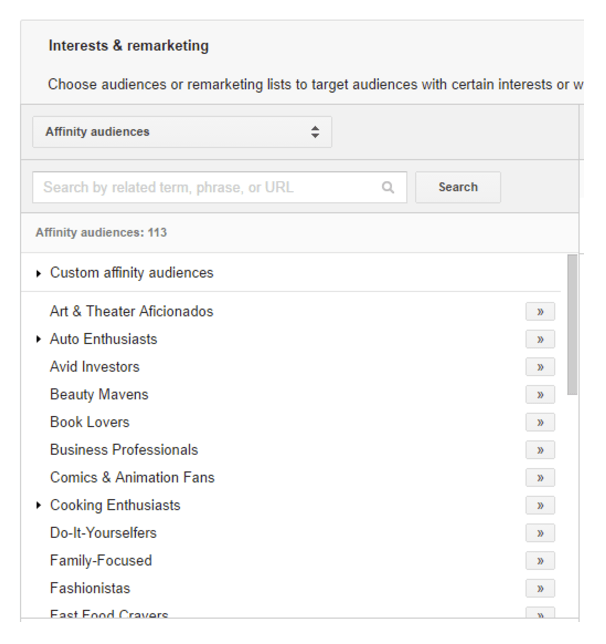Click the add arrow for Comics & Animation Fans
This screenshot has width=606, height=644.
540,478
